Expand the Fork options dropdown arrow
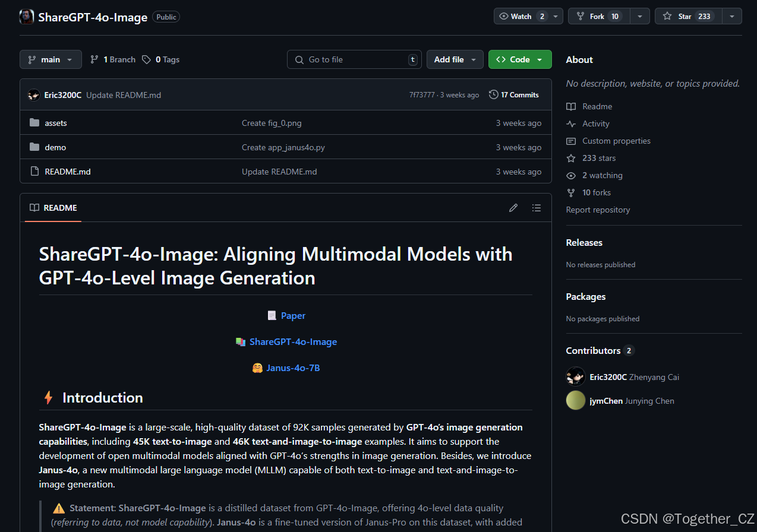 pos(640,16)
